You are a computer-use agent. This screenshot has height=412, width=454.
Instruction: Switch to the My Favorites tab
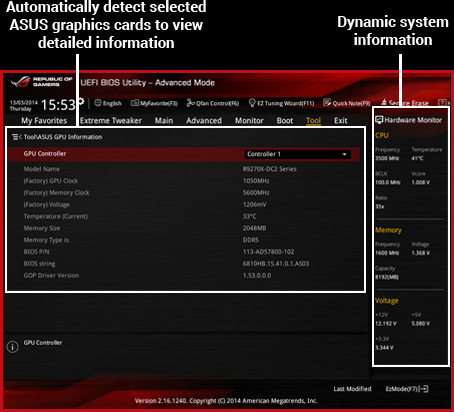(x=44, y=121)
